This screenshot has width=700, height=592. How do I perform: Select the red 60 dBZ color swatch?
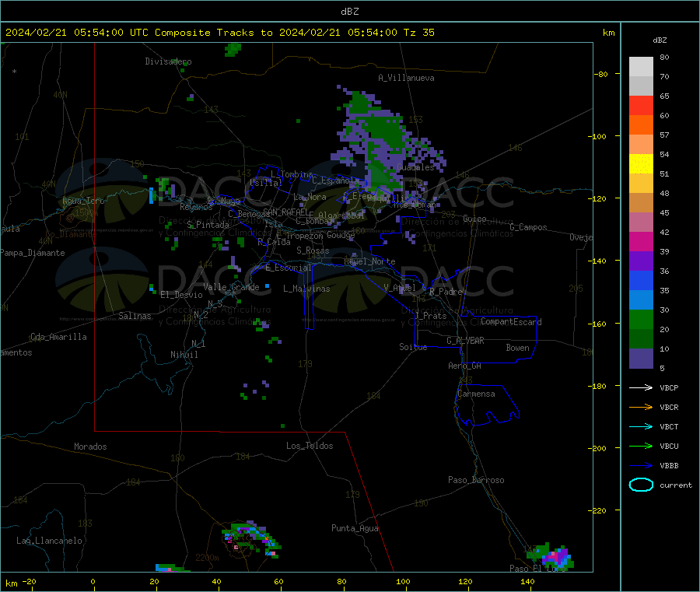coord(641,105)
